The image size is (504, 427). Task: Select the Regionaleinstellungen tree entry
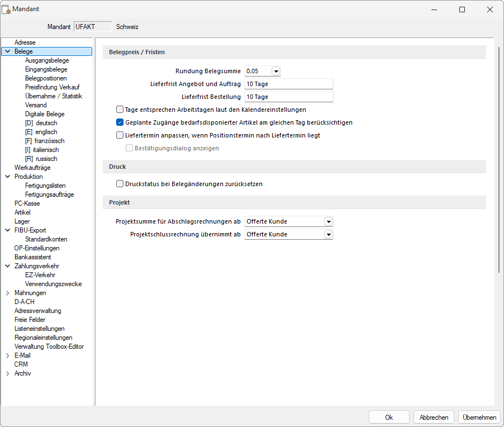[x=43, y=338]
